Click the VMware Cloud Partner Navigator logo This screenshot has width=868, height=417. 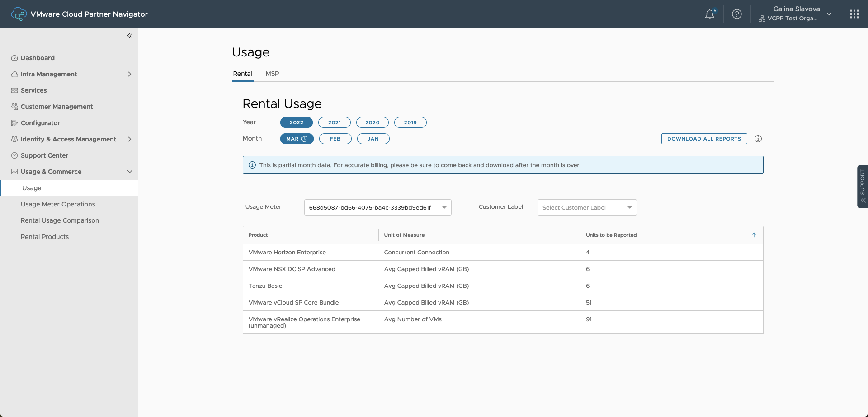(x=19, y=14)
